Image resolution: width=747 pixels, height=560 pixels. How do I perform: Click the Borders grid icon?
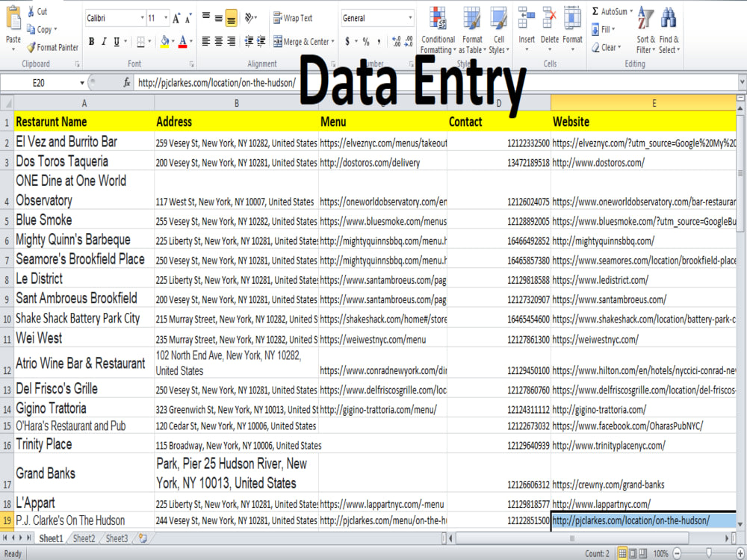tap(140, 41)
